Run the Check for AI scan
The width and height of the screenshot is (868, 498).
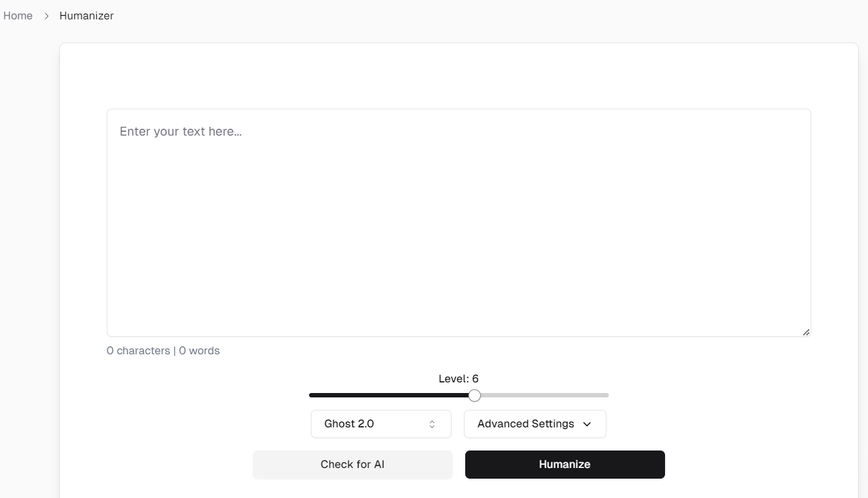[x=352, y=464]
